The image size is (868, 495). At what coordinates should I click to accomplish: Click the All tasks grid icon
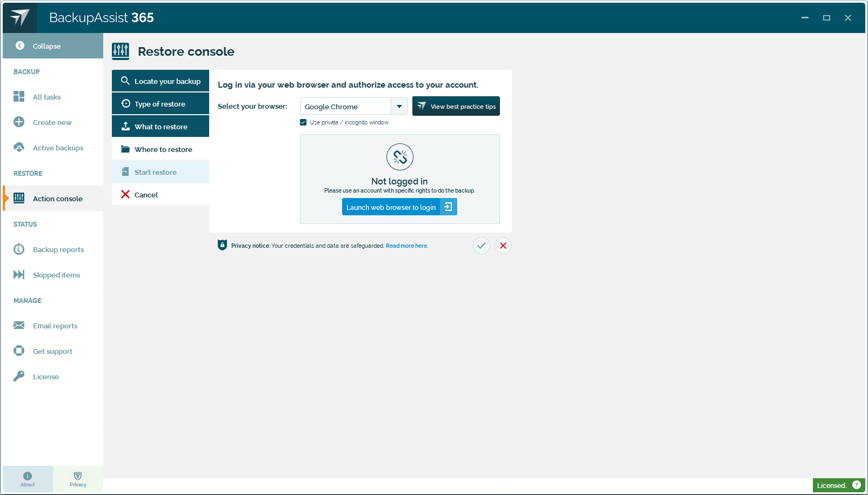19,96
